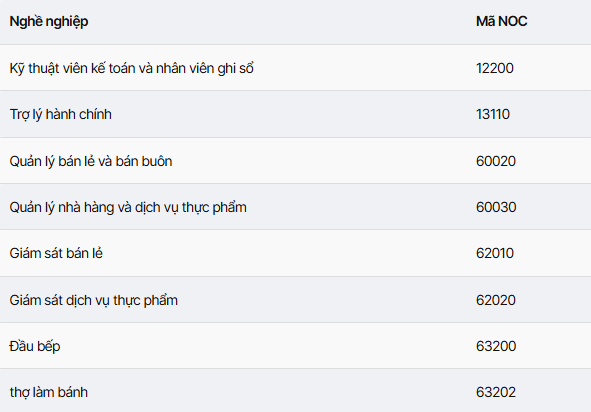Select "Giám sát dịch vụ thực phẩm" row
The image size is (591, 412).
[93, 300]
